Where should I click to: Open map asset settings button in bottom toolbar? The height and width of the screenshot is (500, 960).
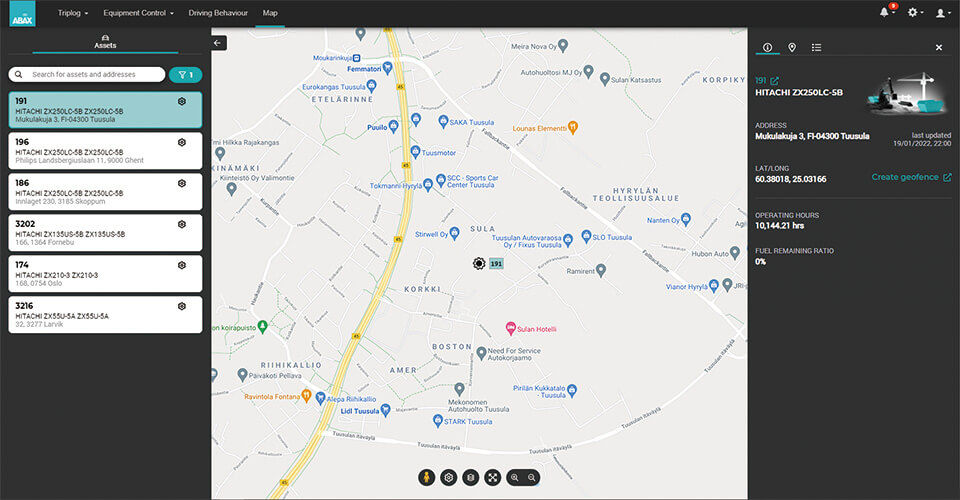pos(449,477)
